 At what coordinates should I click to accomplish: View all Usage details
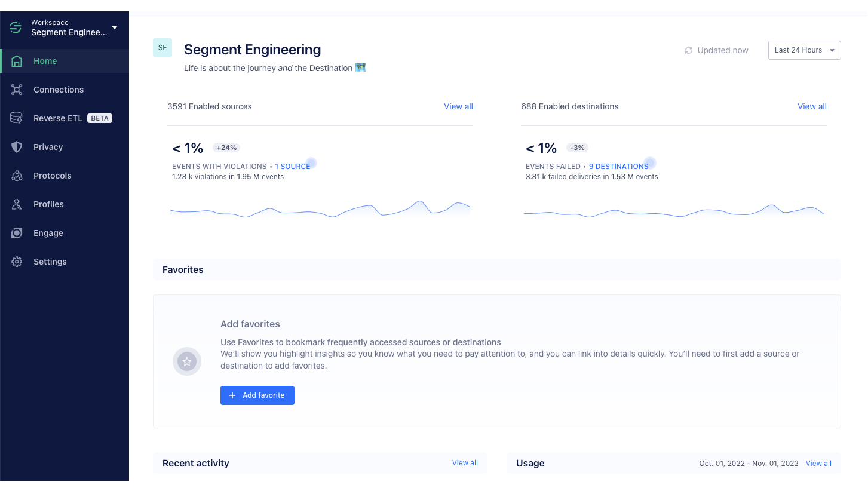click(x=818, y=464)
